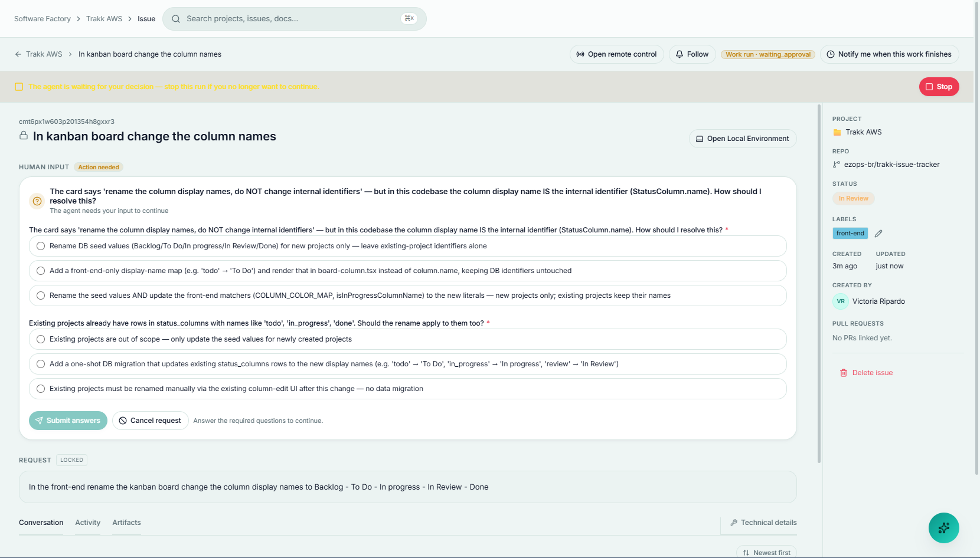Switch to the Activity tab
Image resolution: width=980 pixels, height=558 pixels.
(x=88, y=523)
